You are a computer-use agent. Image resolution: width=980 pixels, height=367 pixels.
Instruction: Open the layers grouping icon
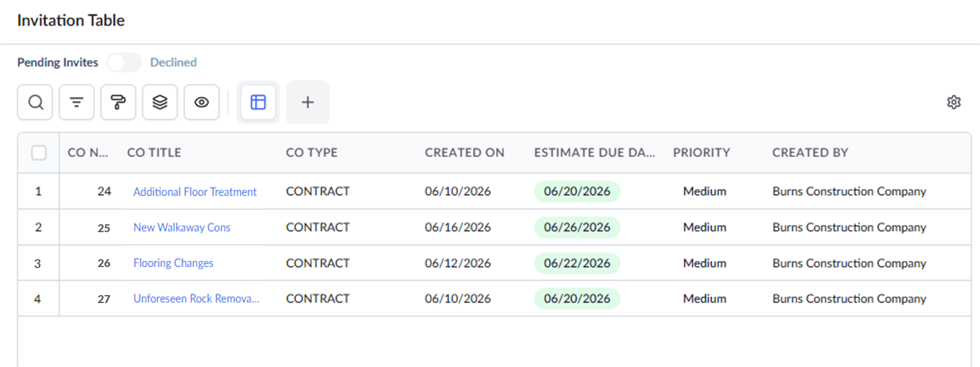(160, 102)
